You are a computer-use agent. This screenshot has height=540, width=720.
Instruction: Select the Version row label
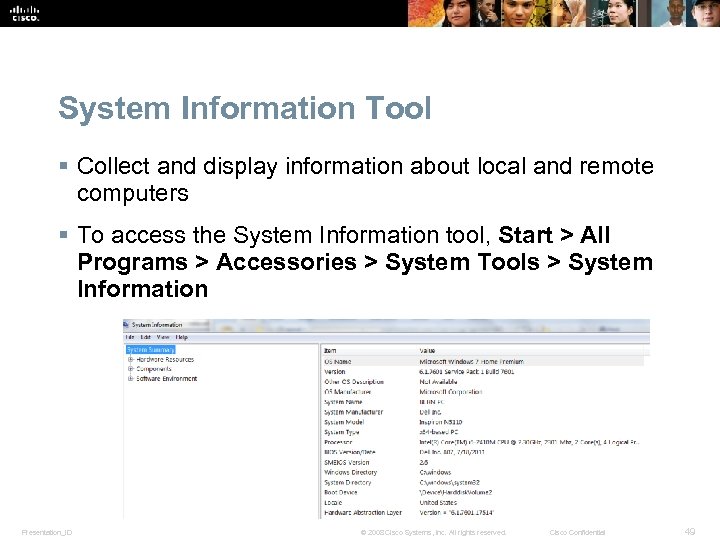[335, 372]
